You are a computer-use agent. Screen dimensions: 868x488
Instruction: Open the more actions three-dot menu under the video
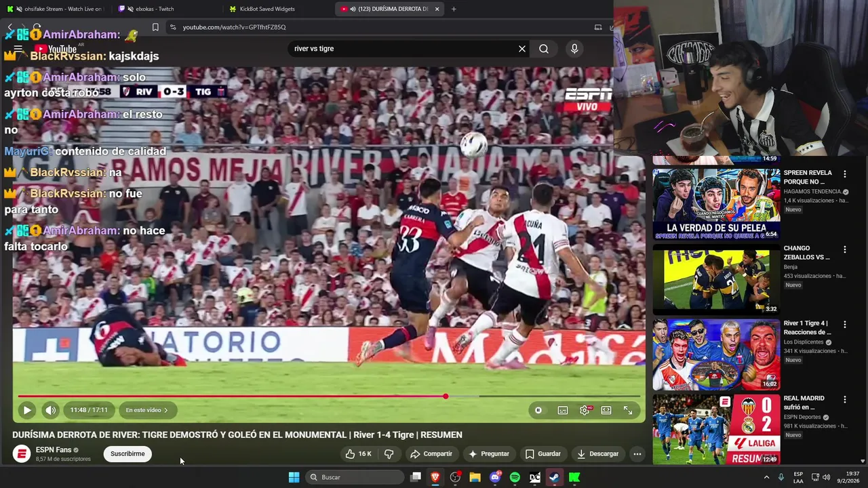coord(637,453)
